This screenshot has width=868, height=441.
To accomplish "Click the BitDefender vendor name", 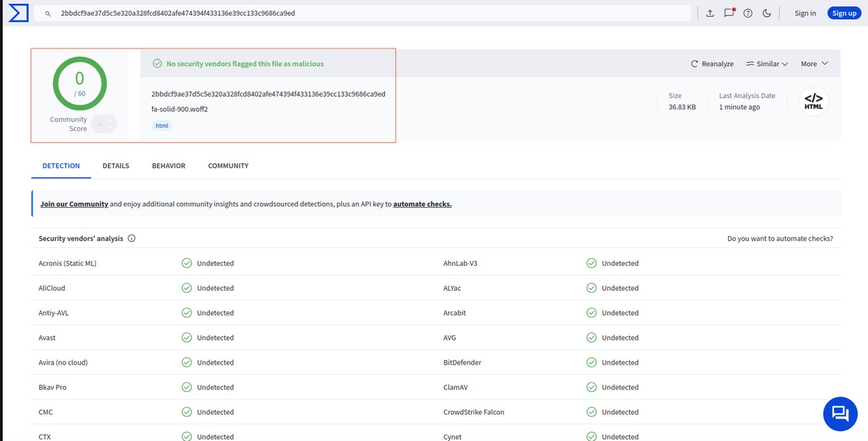I will [x=463, y=363].
